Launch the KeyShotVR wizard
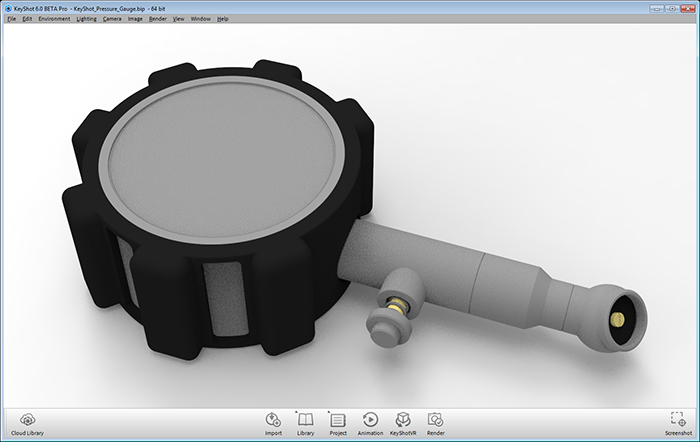 click(x=403, y=422)
